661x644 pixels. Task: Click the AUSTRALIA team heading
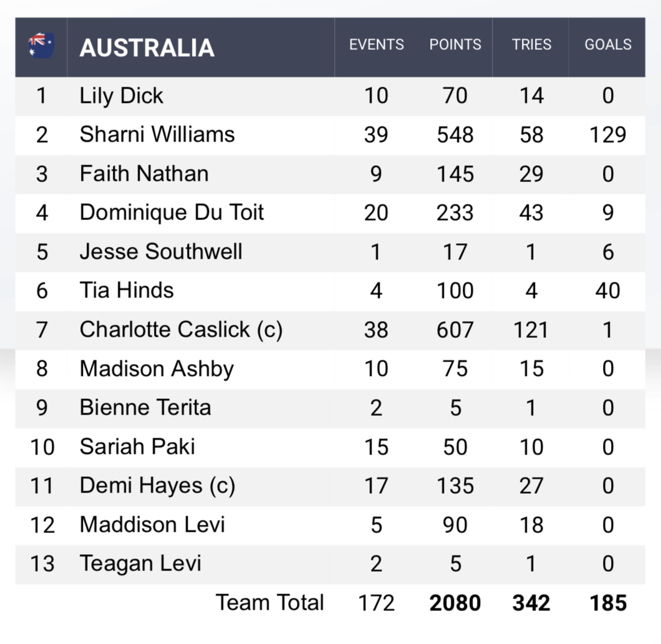[147, 48]
